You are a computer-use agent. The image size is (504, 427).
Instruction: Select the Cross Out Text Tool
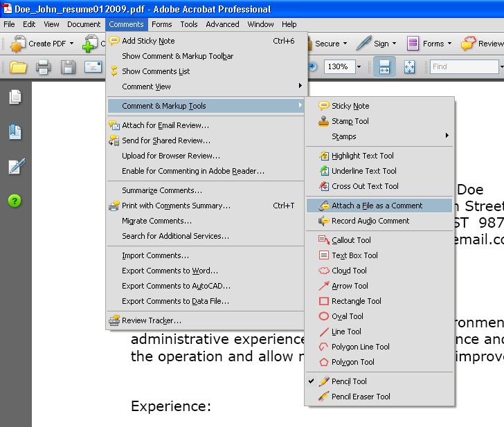[379, 186]
